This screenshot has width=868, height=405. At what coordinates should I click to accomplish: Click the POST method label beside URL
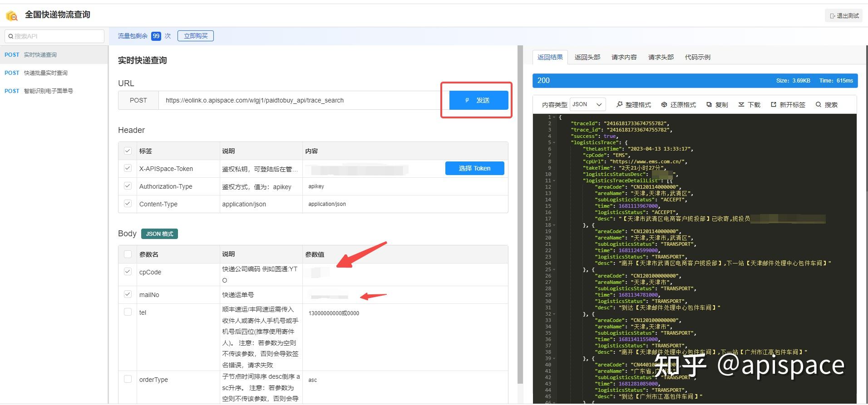click(x=138, y=100)
